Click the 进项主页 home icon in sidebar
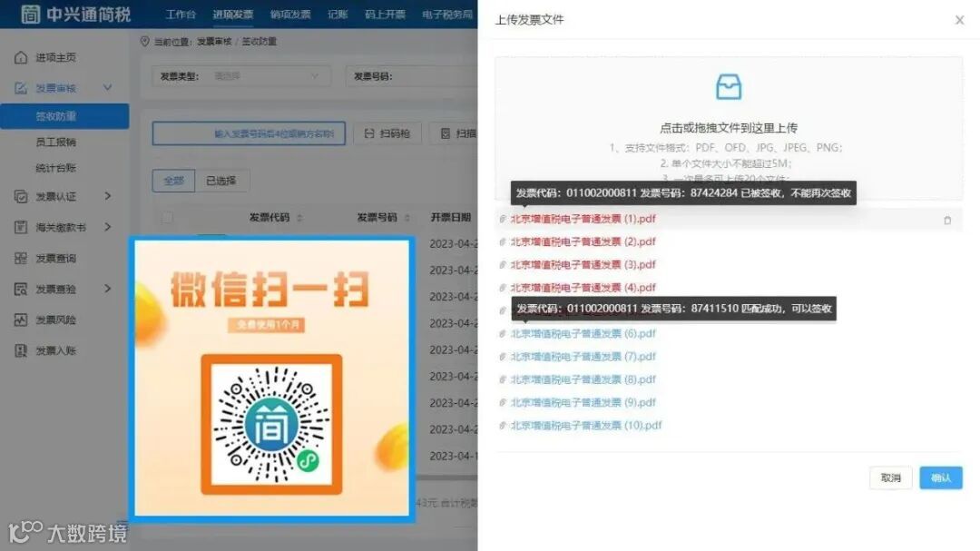The image size is (980, 551). pos(21,57)
